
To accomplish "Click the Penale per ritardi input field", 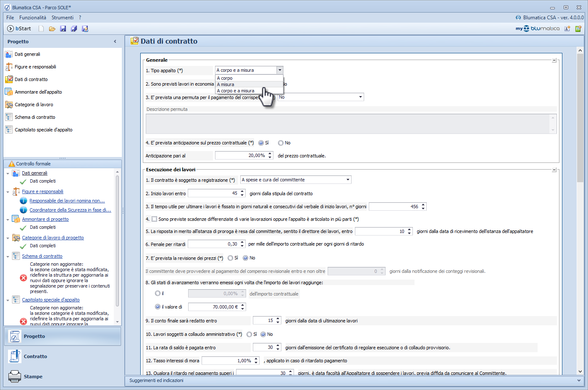I will point(213,244).
